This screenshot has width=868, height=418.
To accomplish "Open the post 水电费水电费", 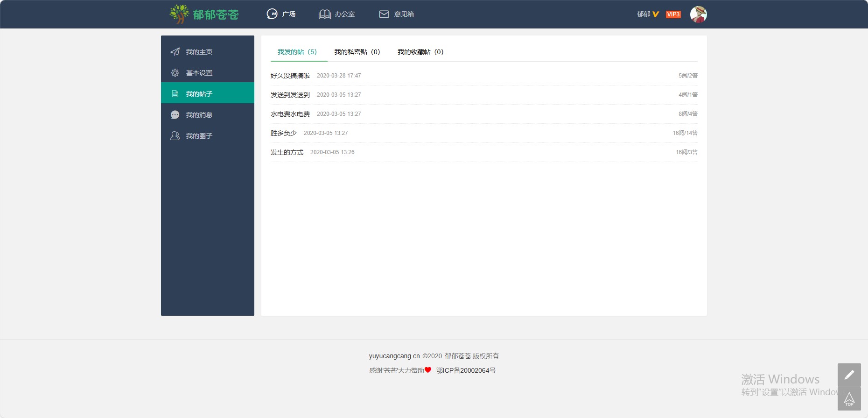I will (x=290, y=114).
